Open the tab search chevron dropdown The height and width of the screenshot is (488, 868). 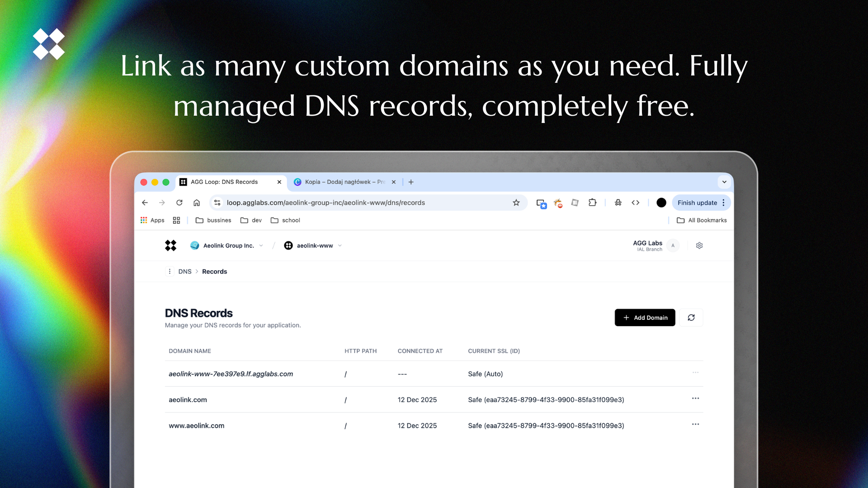coord(724,182)
